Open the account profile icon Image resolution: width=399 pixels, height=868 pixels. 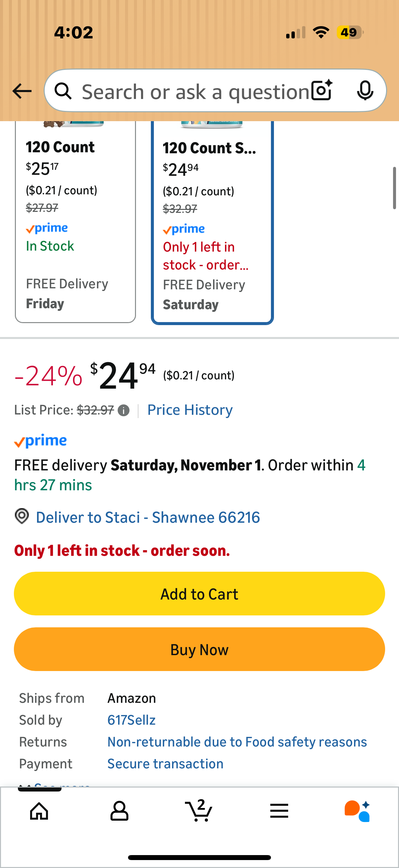click(x=119, y=811)
